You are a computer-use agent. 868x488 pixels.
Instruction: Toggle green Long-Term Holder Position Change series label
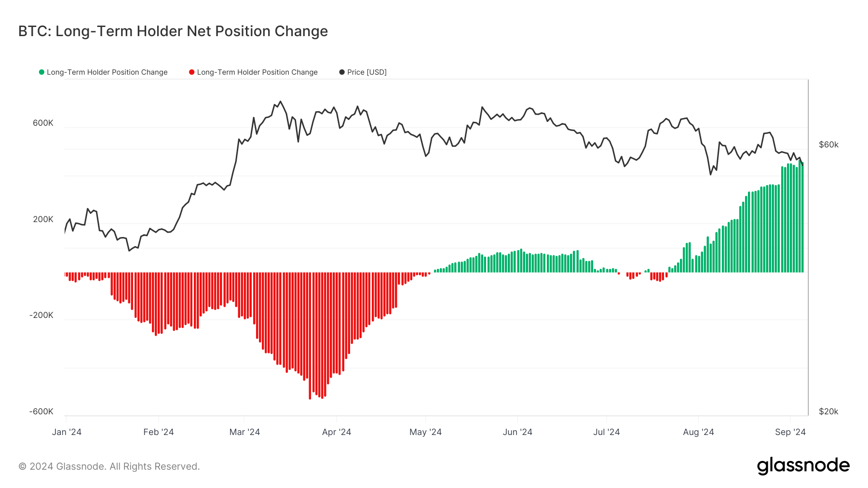107,72
